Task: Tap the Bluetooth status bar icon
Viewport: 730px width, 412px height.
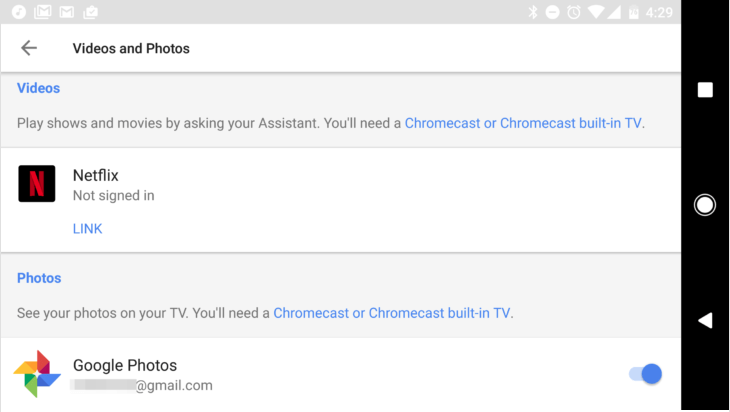Action: pyautogui.click(x=533, y=12)
